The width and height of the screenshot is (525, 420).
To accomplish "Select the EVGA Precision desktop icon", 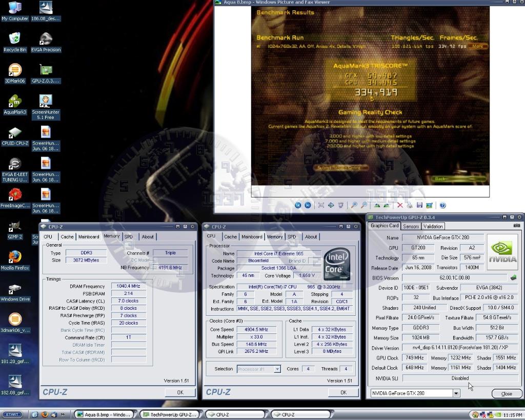I will pos(46,43).
